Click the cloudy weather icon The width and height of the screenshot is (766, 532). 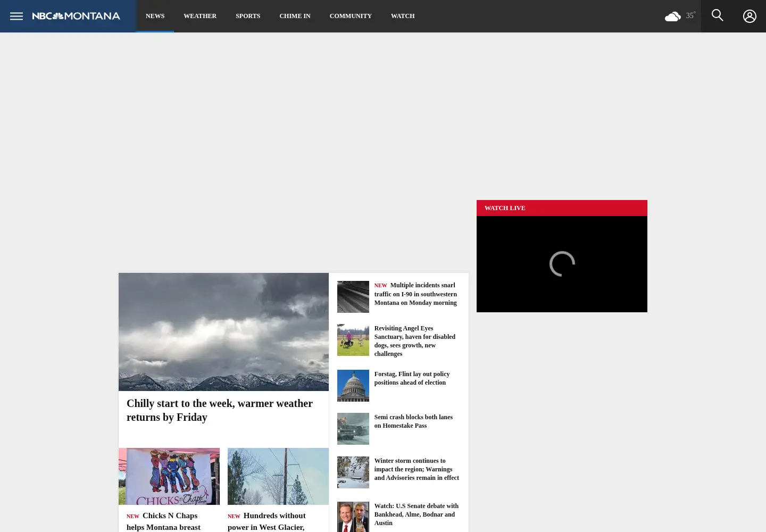tap(673, 16)
